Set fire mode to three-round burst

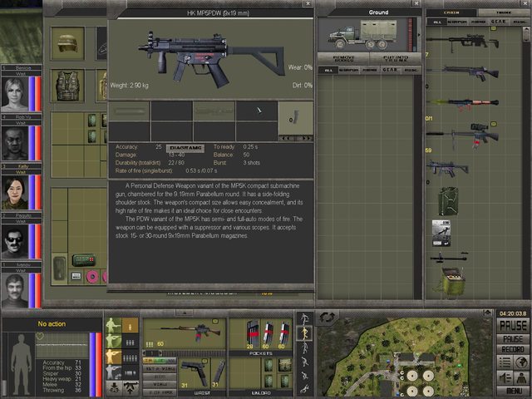[x=131, y=342]
